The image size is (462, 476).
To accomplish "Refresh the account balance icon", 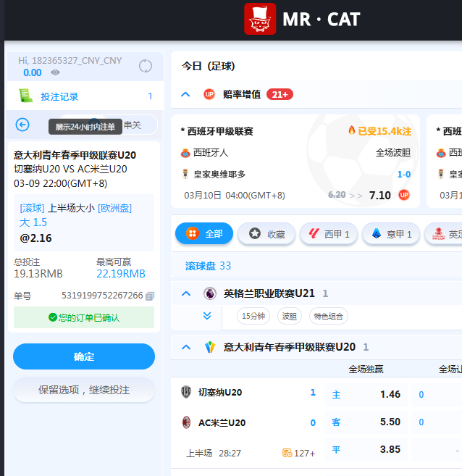I will point(146,66).
